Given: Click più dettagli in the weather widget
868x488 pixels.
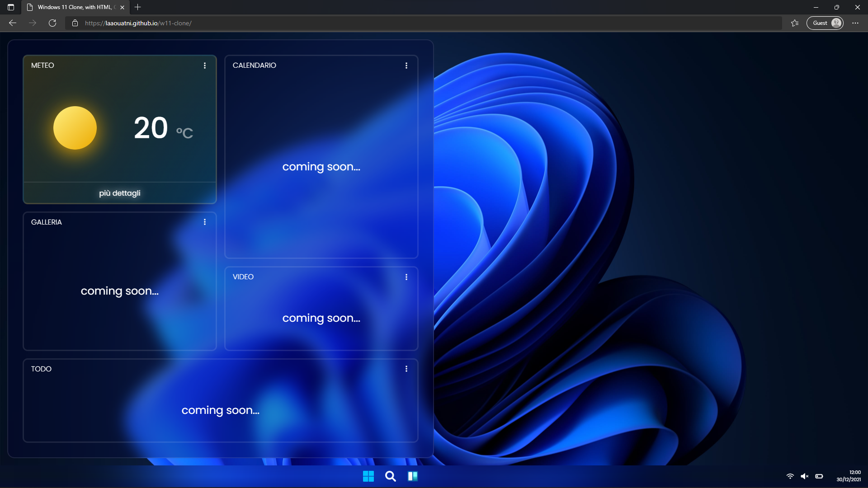Looking at the screenshot, I should click(120, 193).
